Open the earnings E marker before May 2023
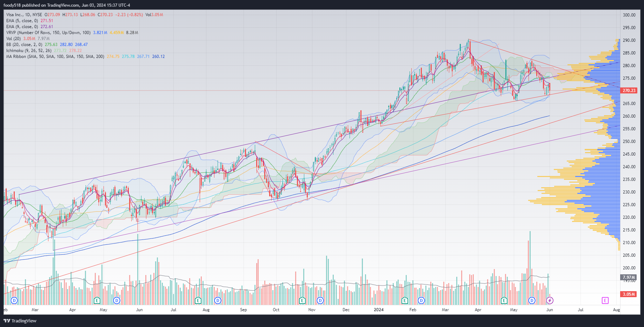The width and height of the screenshot is (644, 327). [x=97, y=300]
